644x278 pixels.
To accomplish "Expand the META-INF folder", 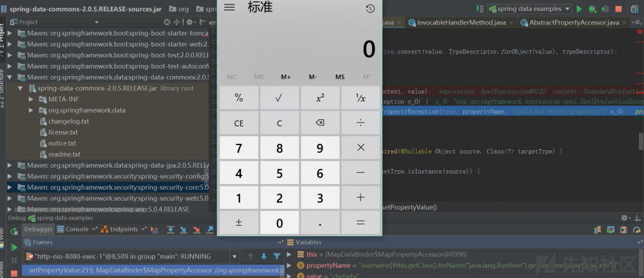I will [31, 99].
